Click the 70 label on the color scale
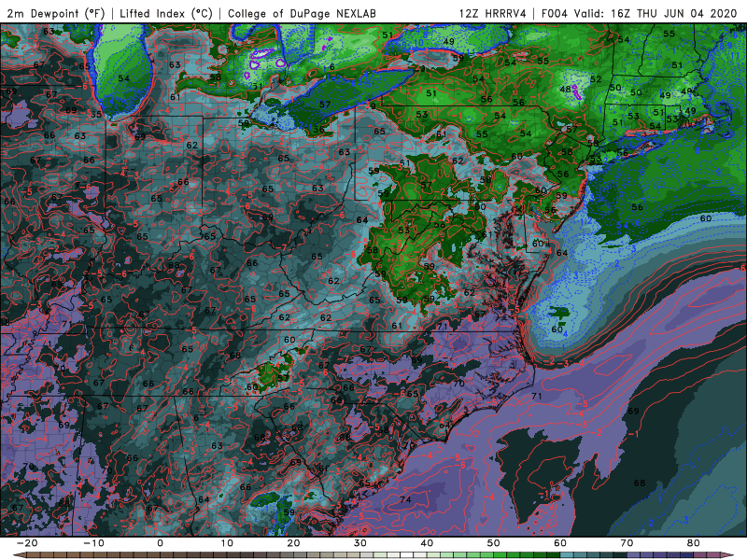Viewport: 747px width, 560px height. (x=627, y=543)
